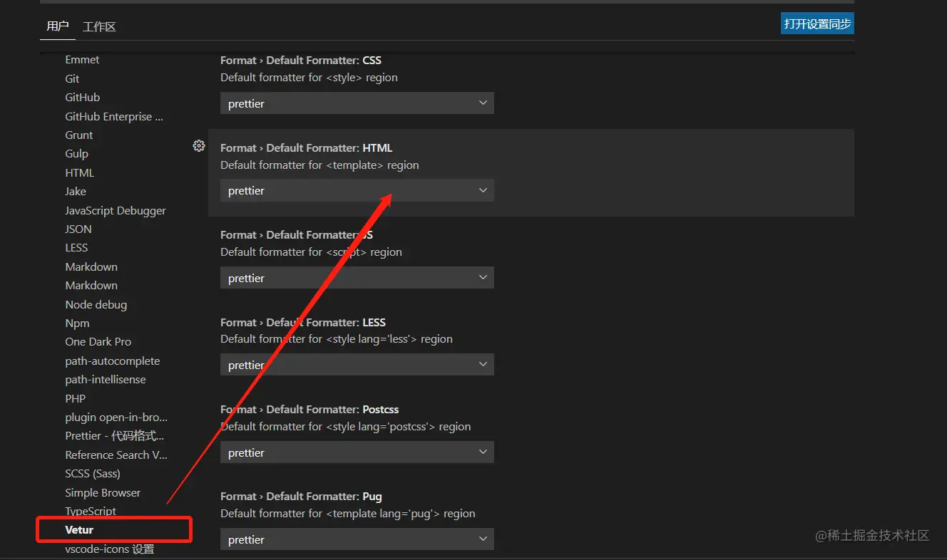
Task: Select TypeScript in the settings sidebar
Action: [x=91, y=511]
